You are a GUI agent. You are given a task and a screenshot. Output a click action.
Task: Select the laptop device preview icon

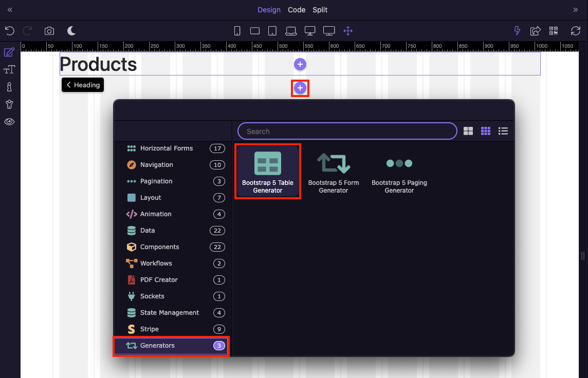pos(291,31)
